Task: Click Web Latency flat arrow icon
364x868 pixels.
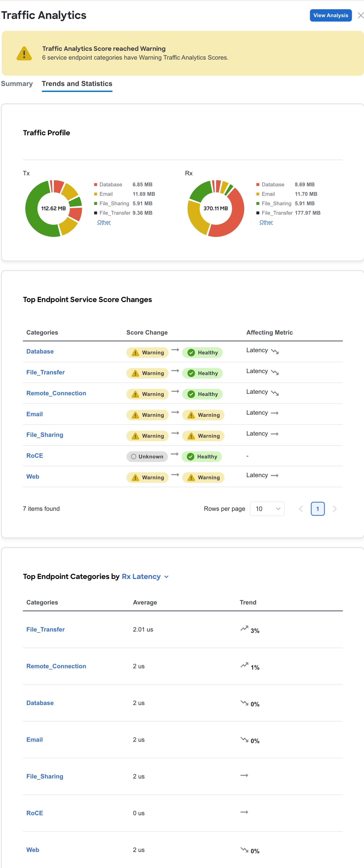Action: point(275,476)
